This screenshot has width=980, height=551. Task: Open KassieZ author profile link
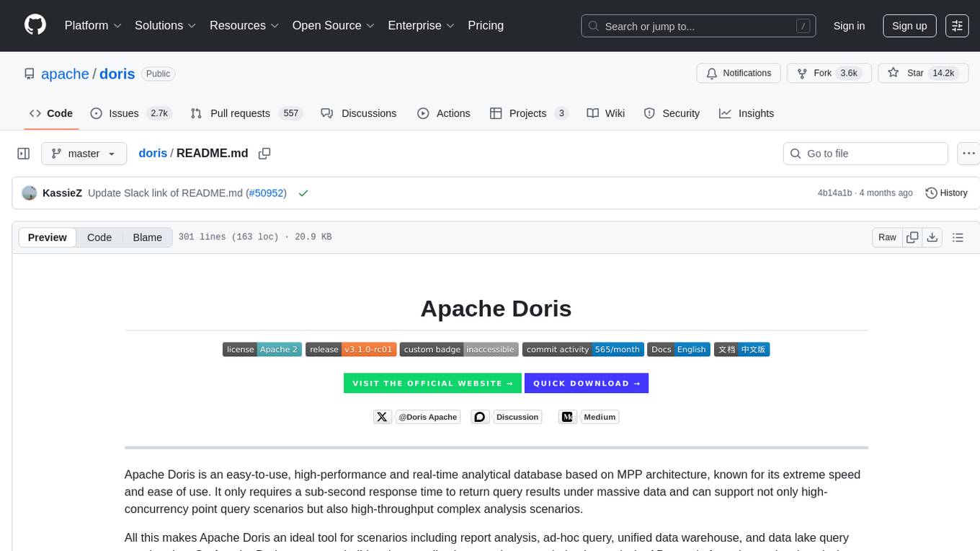(62, 193)
